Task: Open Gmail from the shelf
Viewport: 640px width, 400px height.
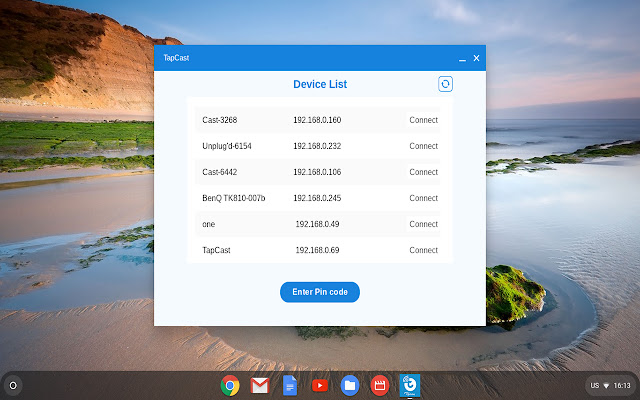Action: click(260, 385)
